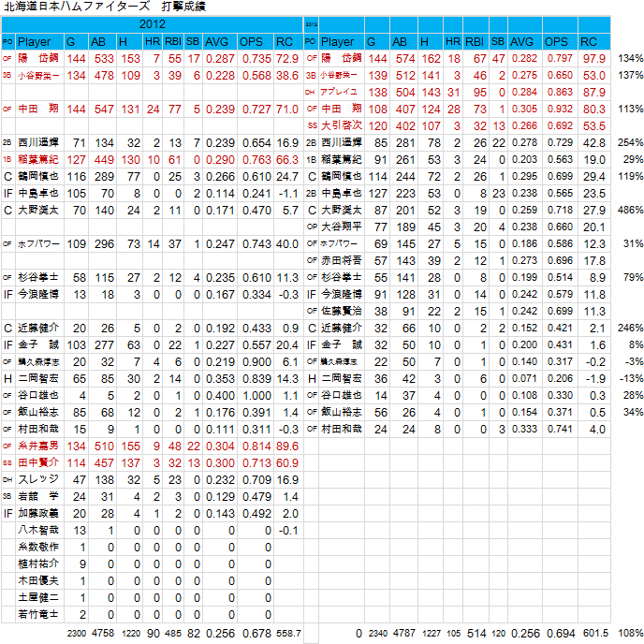Viewport: 644px width, 644px height.
Task: Click player name 糸数敬作
Action: pos(38,547)
